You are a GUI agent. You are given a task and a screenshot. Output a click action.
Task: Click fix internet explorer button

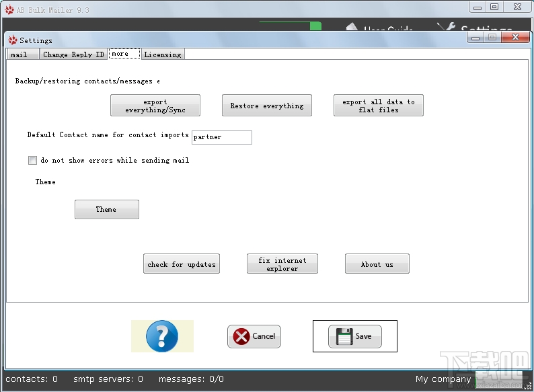(x=282, y=264)
